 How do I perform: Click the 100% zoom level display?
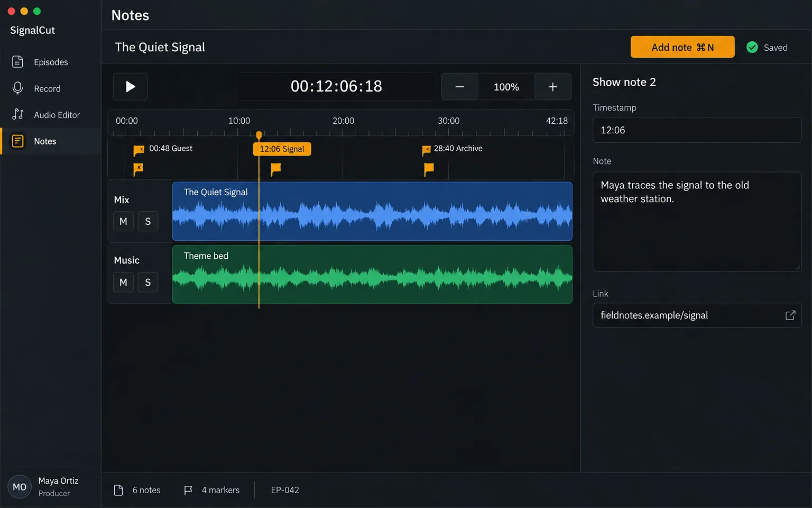tap(506, 87)
